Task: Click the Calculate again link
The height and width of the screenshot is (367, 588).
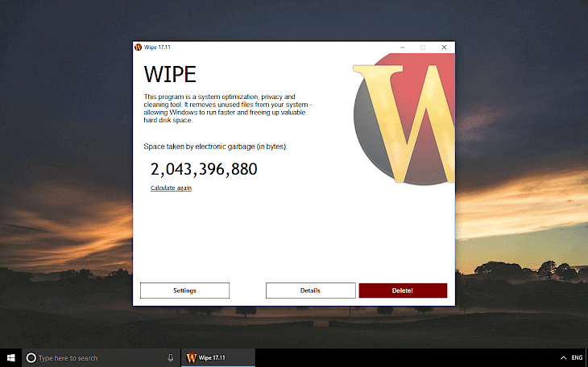Action: [171, 188]
